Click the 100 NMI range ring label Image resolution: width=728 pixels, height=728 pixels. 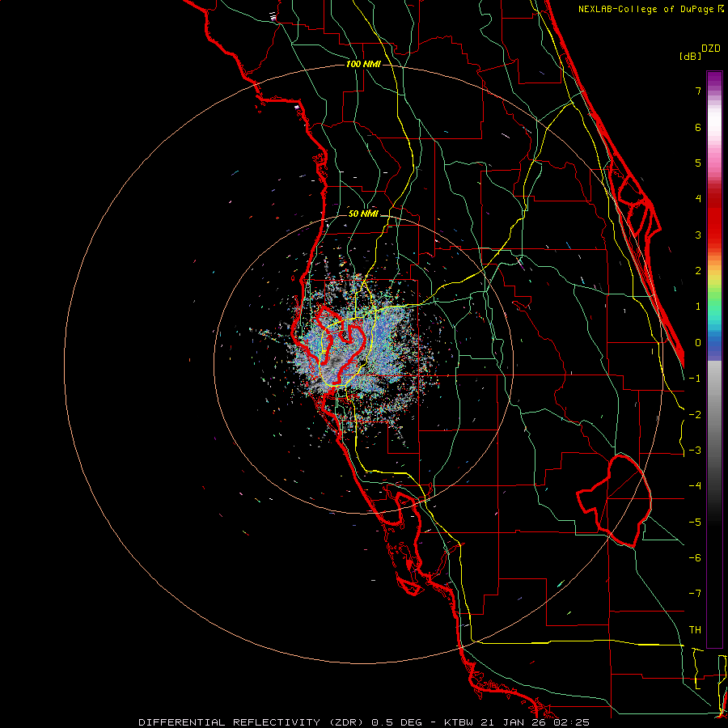pos(363,64)
